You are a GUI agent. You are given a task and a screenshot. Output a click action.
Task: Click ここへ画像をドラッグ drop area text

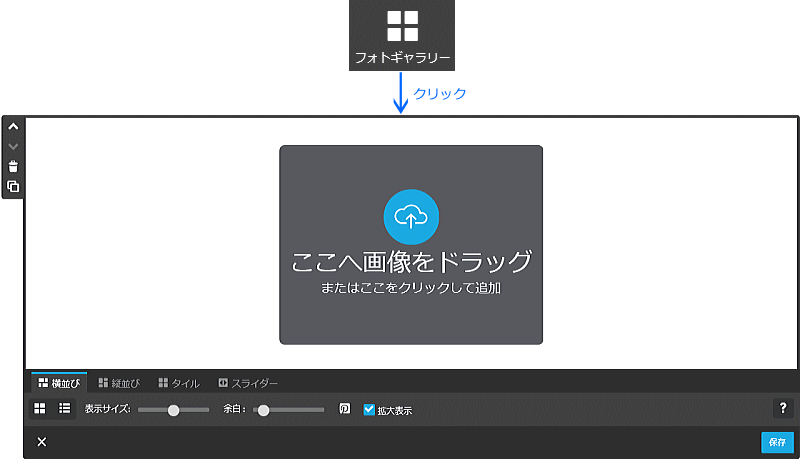coord(411,262)
